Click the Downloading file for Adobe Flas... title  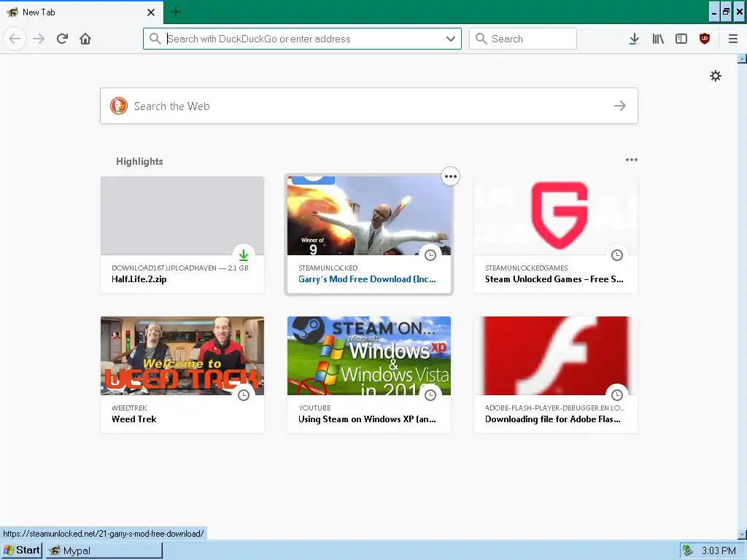553,419
